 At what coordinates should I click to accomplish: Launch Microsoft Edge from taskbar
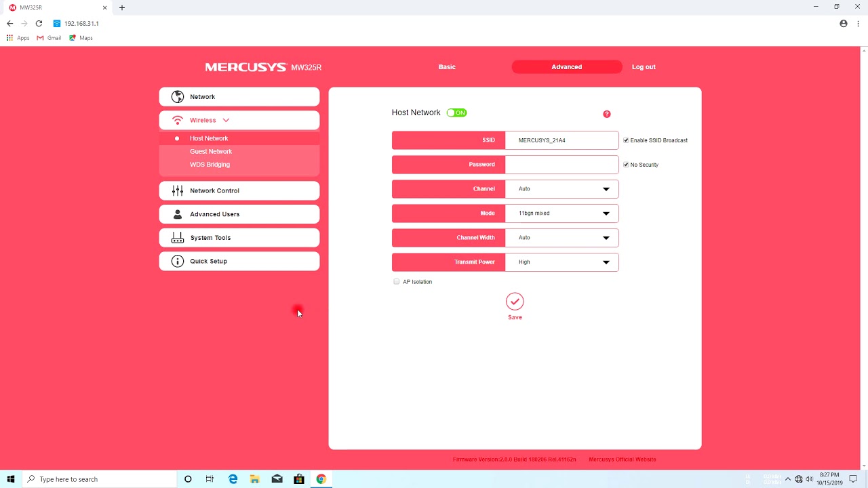point(233,479)
